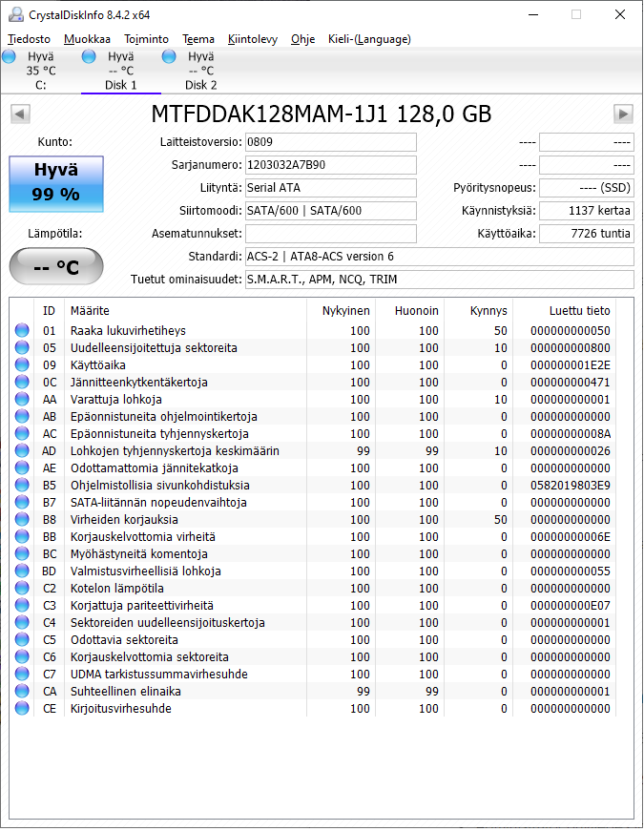Click the Pyöritysnopeus value ---- (SSD)
This screenshot has width=644, height=831.
(586, 188)
